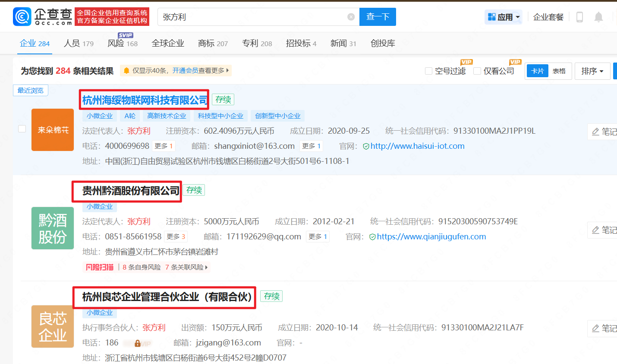Select the 新闻 31 tab
This screenshot has height=364, width=617.
(343, 43)
